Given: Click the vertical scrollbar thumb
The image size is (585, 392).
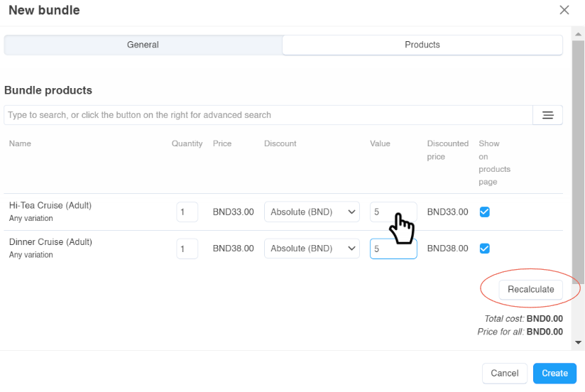Looking at the screenshot, I should pos(579,156).
